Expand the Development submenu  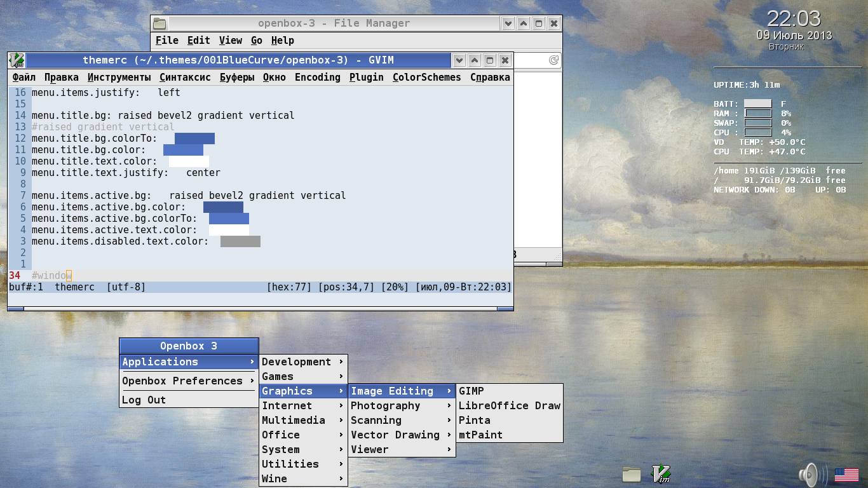(303, 362)
